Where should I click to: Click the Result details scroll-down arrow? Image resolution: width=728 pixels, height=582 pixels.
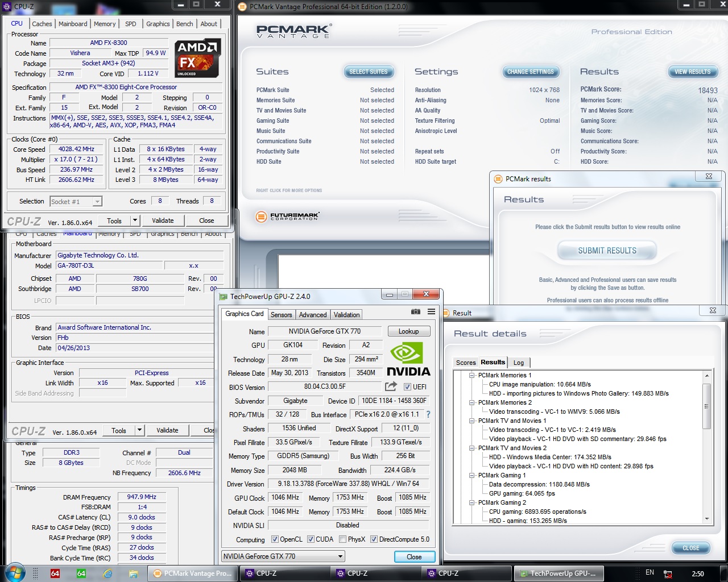[x=707, y=518]
